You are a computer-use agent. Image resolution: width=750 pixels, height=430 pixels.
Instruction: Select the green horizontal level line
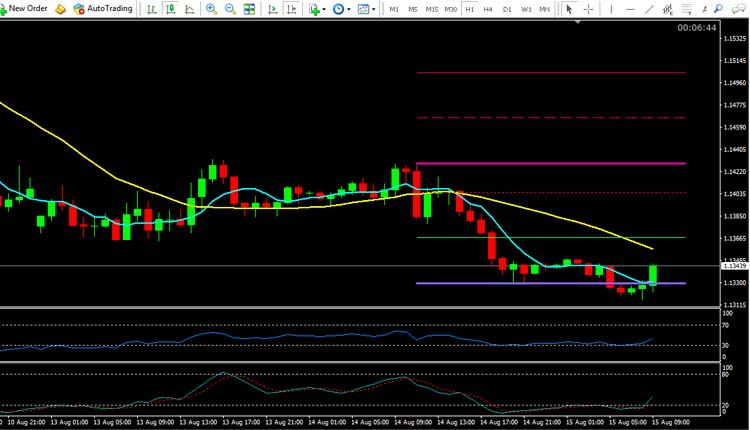tap(551, 237)
